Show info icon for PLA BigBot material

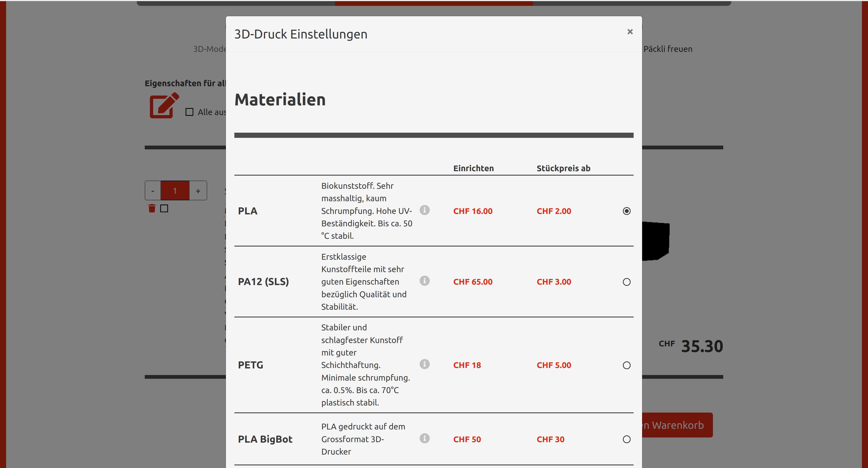click(425, 438)
